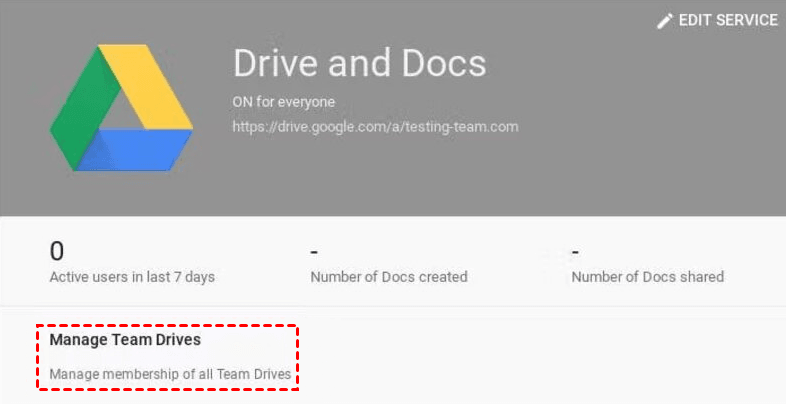Click the Google Drive triangle logo

(121, 108)
